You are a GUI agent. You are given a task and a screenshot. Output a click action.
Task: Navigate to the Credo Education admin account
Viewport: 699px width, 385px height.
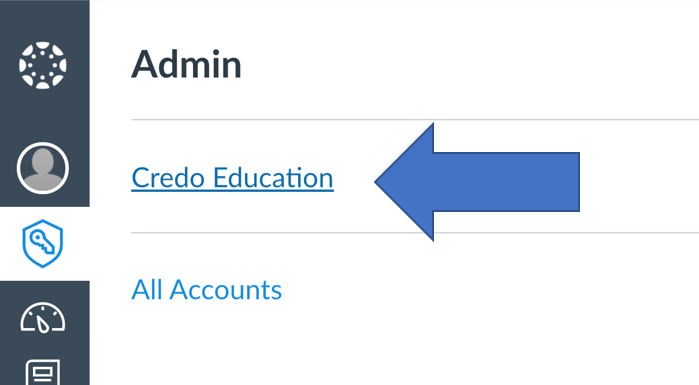[x=232, y=178]
